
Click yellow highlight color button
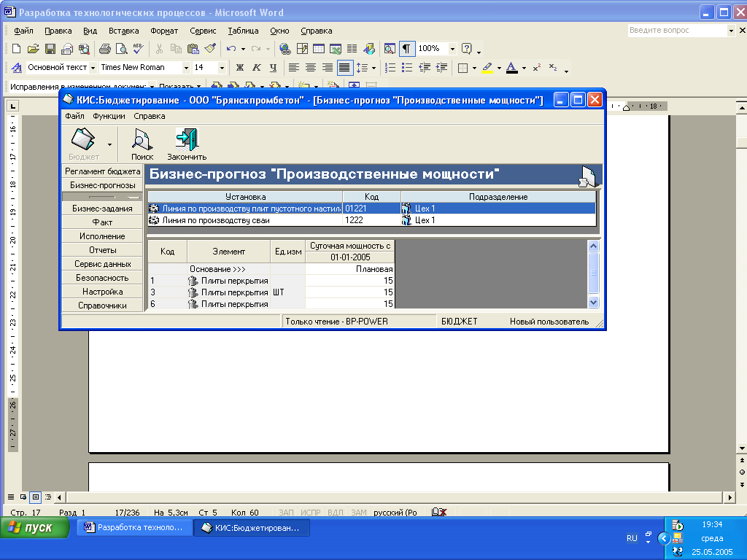487,68
